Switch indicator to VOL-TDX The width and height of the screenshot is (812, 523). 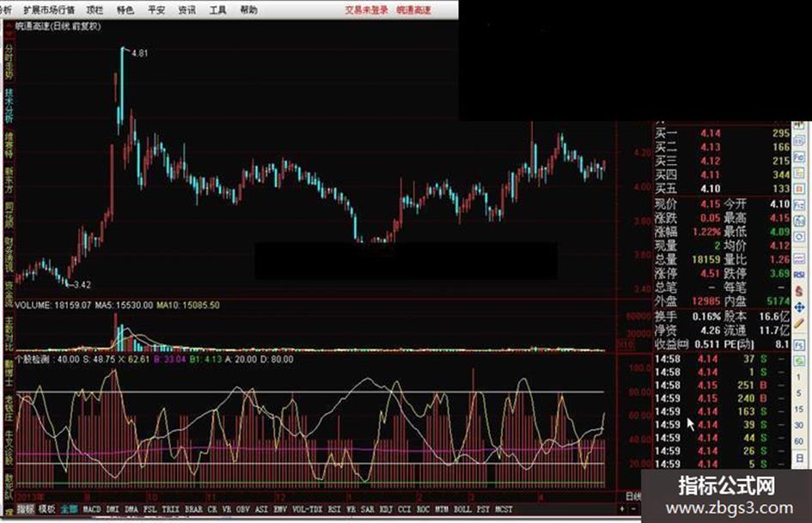[307, 509]
